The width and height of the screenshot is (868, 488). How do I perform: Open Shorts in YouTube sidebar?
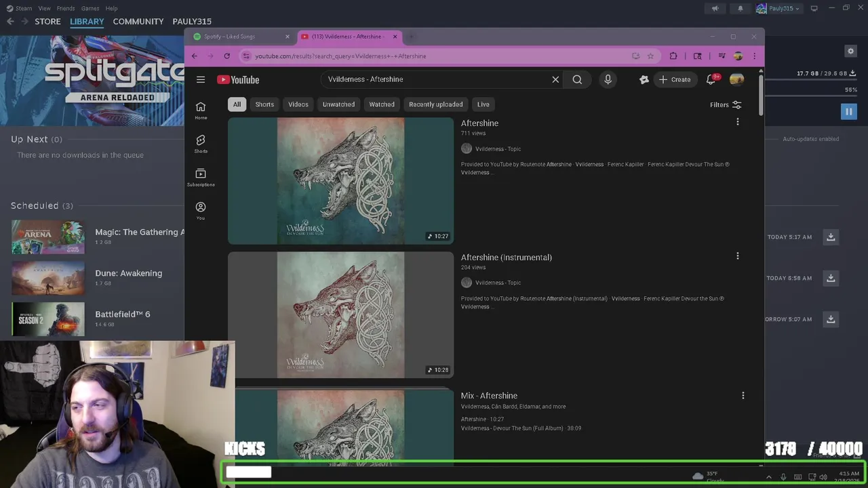pos(201,144)
